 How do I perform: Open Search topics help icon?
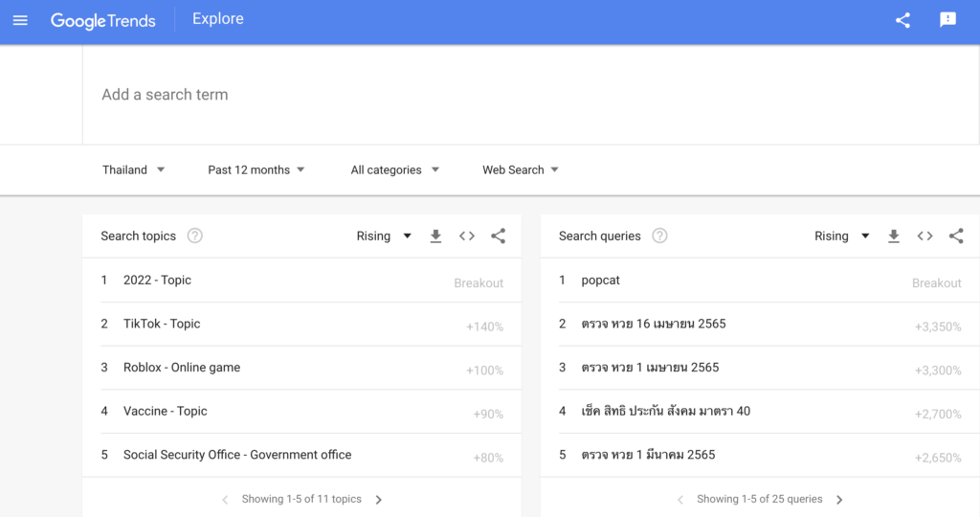pyautogui.click(x=195, y=236)
